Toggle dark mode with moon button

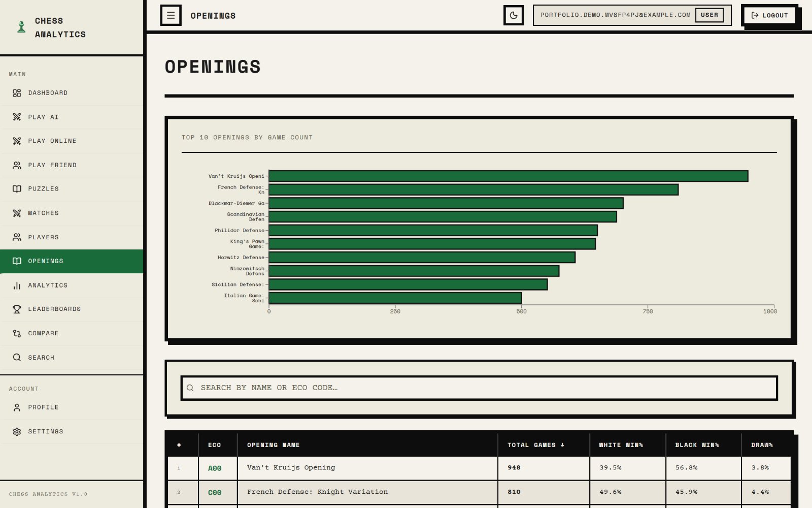click(514, 15)
